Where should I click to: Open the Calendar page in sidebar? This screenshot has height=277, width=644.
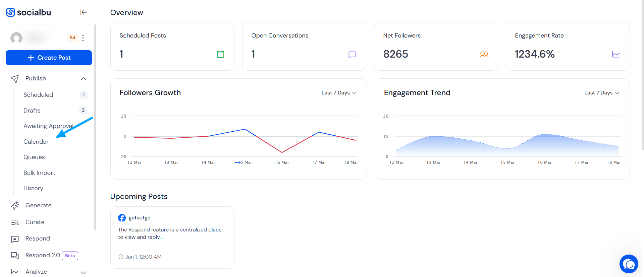pyautogui.click(x=36, y=142)
